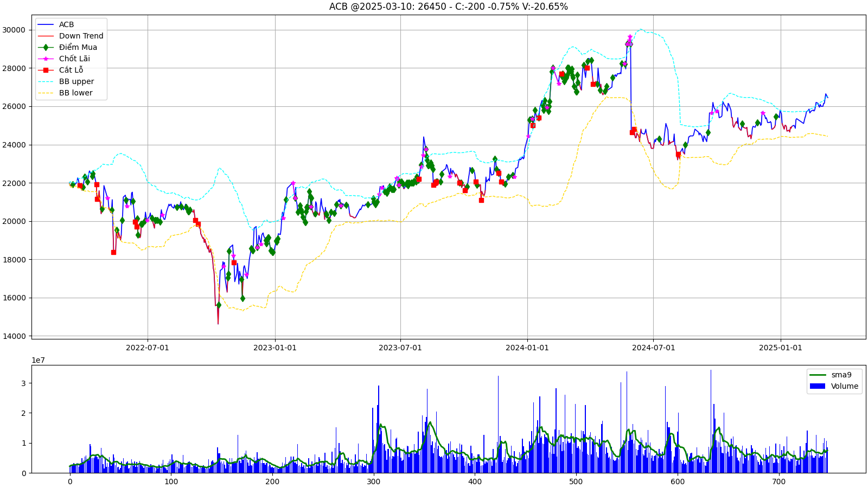Screen dimensions: 868x488
Task: Click the 1e7 scale label on the volume chart
Action: pyautogui.click(x=38, y=360)
